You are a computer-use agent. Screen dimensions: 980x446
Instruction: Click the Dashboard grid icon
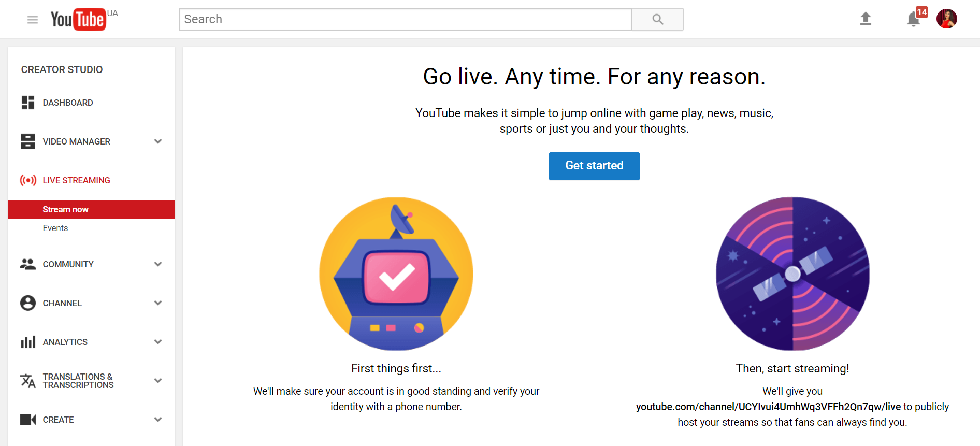point(28,103)
